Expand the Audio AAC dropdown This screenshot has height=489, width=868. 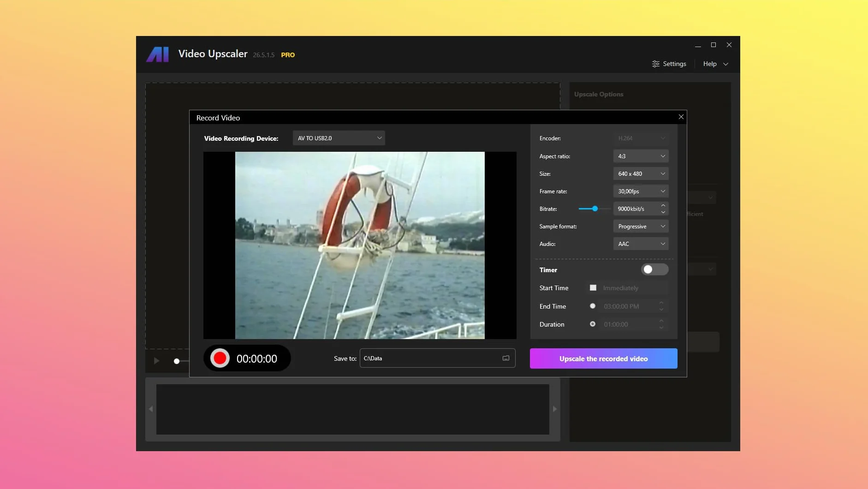[x=641, y=244]
